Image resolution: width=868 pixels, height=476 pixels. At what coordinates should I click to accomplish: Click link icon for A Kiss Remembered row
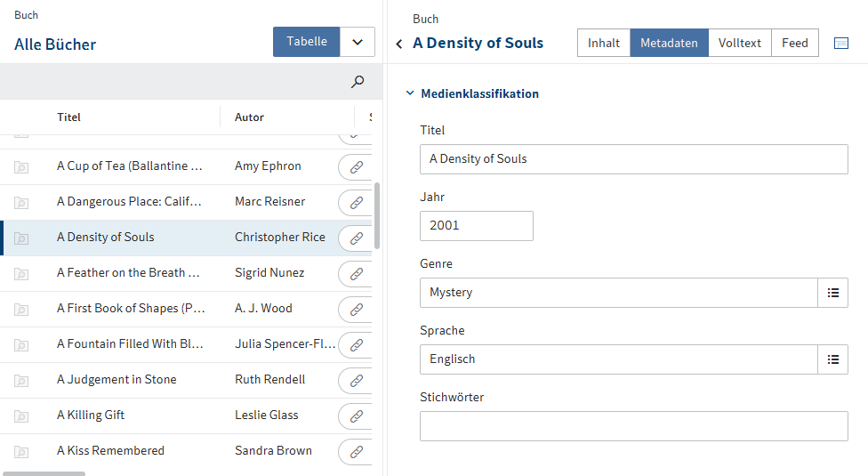356,452
